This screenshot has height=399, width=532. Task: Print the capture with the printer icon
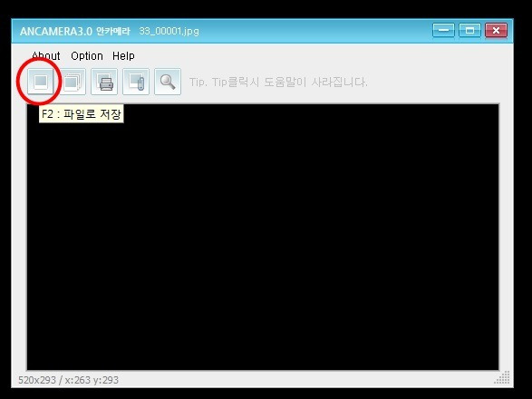[x=104, y=82]
